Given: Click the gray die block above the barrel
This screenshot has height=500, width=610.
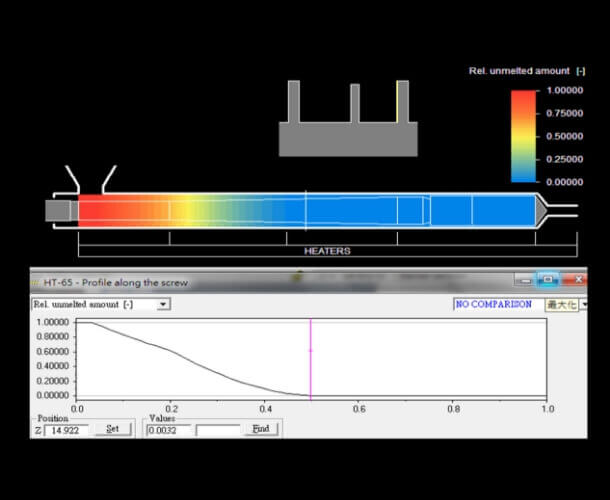Looking at the screenshot, I should (x=348, y=139).
